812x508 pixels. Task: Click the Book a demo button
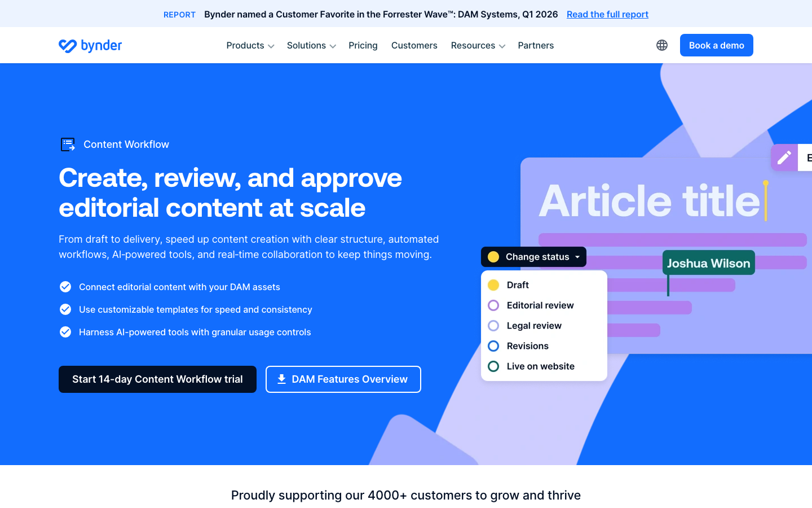coord(717,45)
